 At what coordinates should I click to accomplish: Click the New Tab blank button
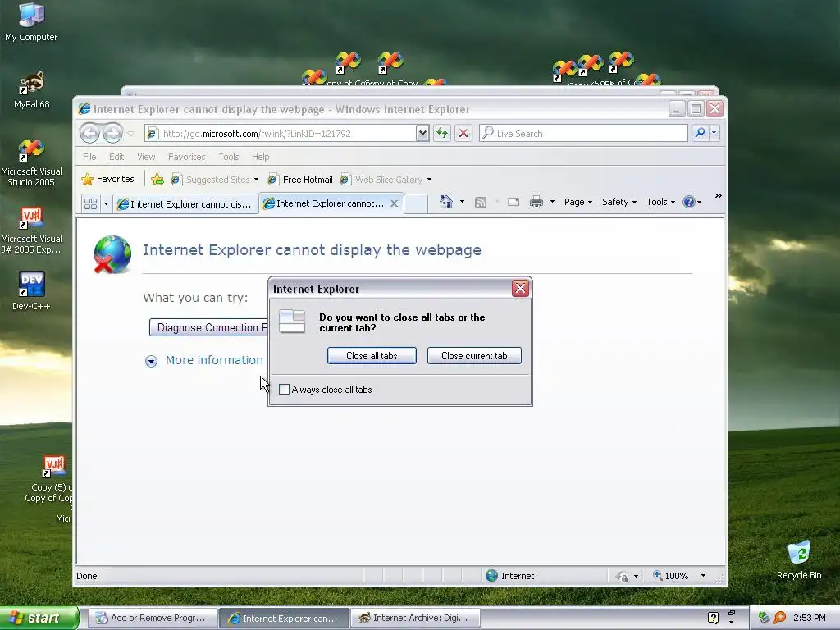click(416, 203)
